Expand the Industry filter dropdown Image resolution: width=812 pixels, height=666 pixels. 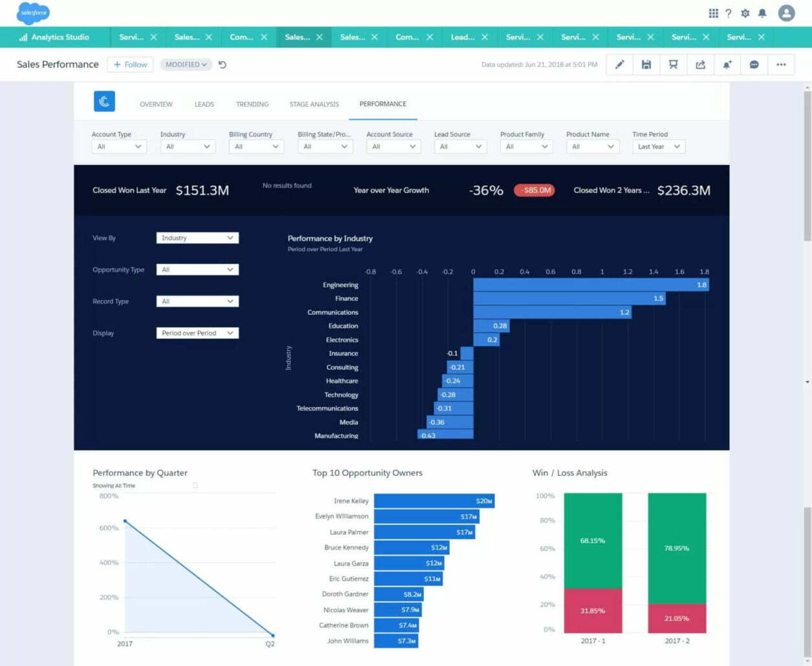pyautogui.click(x=187, y=146)
